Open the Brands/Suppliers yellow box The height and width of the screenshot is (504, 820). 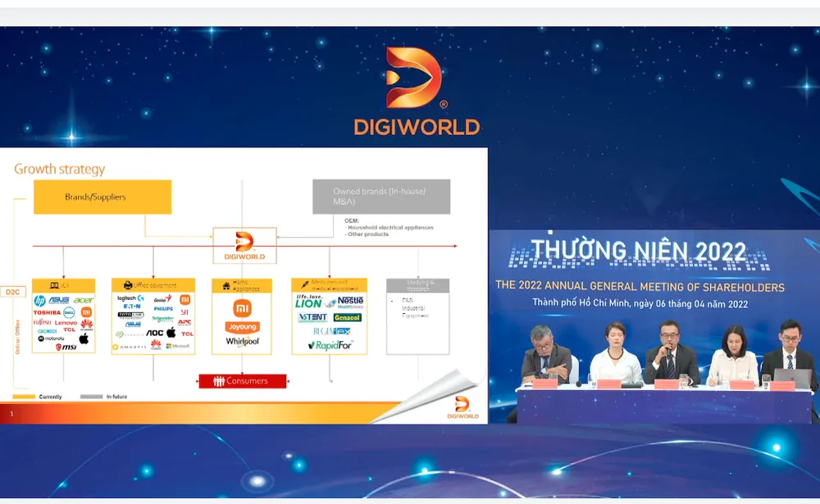point(102,197)
